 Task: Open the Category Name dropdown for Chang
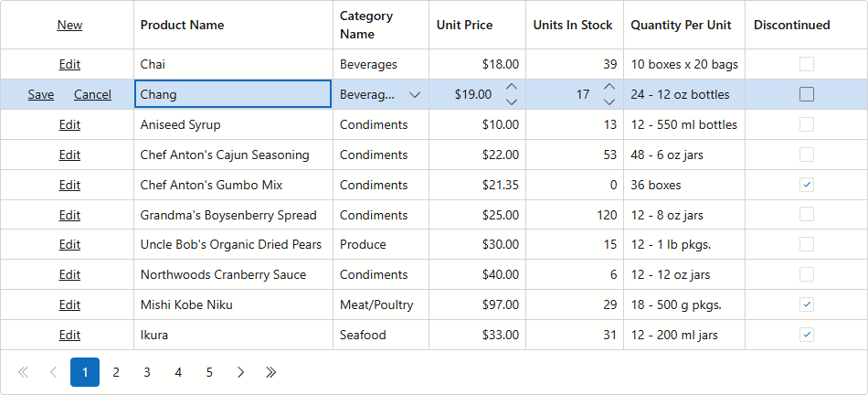[x=416, y=94]
